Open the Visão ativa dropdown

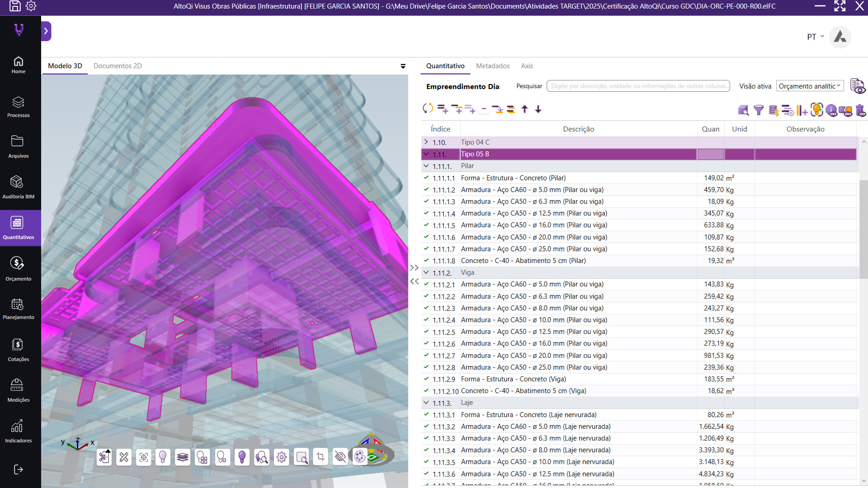[x=810, y=86]
